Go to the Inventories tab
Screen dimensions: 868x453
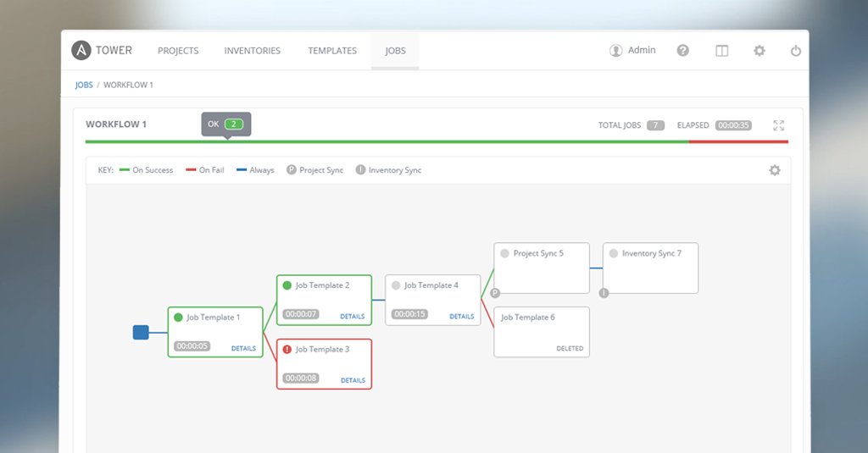tap(253, 51)
